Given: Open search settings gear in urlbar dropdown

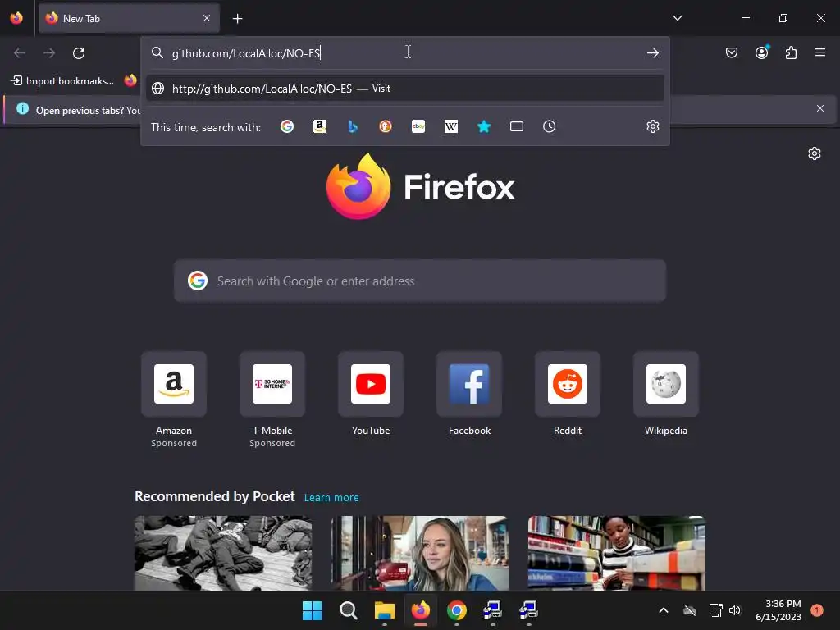Looking at the screenshot, I should pyautogui.click(x=652, y=126).
